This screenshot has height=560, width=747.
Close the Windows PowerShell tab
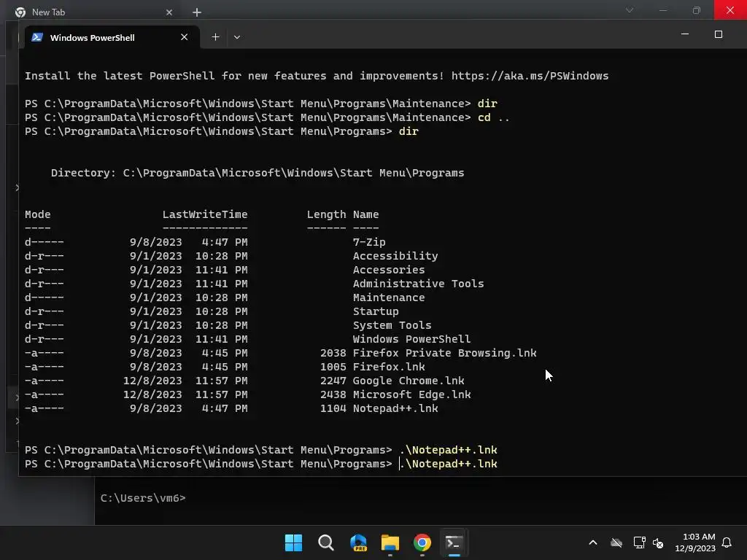(x=185, y=37)
